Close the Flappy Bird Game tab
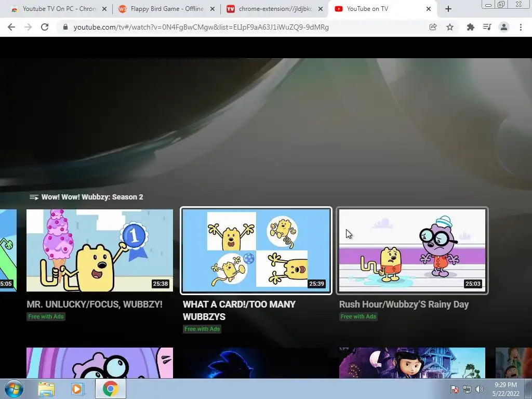The image size is (532, 399). (212, 9)
